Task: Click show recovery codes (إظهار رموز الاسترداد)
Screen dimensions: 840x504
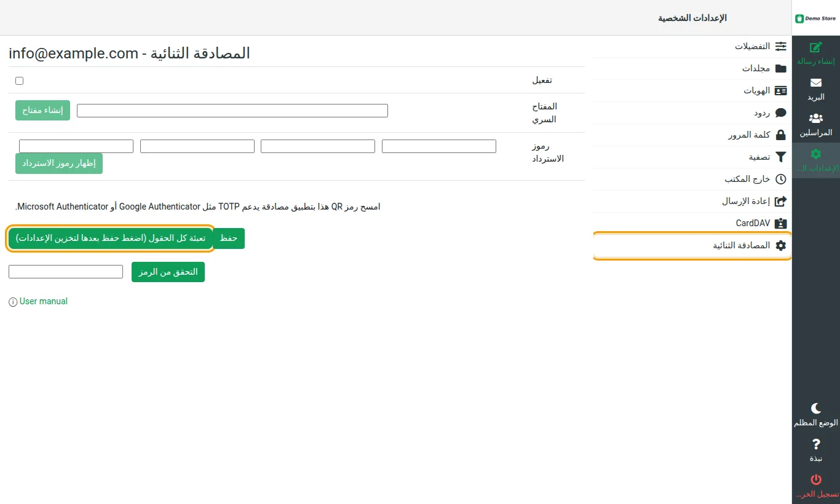Action: pyautogui.click(x=59, y=163)
